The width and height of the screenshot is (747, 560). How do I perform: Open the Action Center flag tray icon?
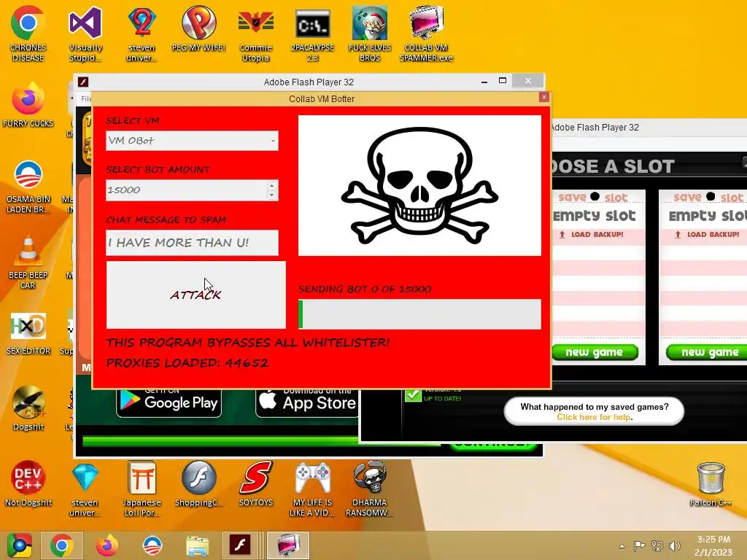click(x=639, y=545)
